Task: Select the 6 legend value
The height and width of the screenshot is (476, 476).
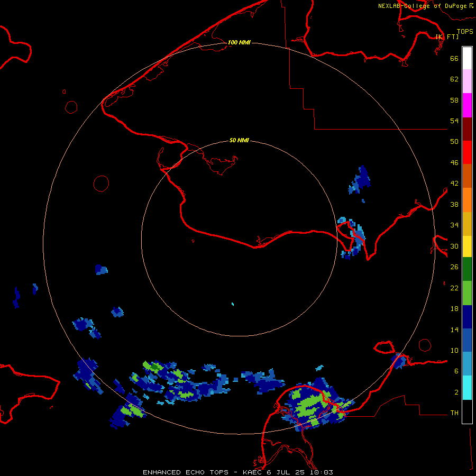Action: tap(456, 371)
